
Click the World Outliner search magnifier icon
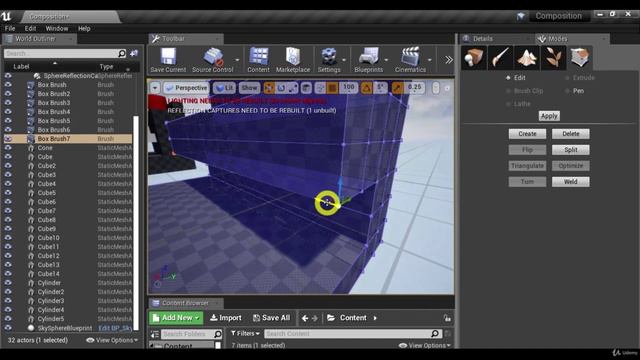[x=122, y=53]
